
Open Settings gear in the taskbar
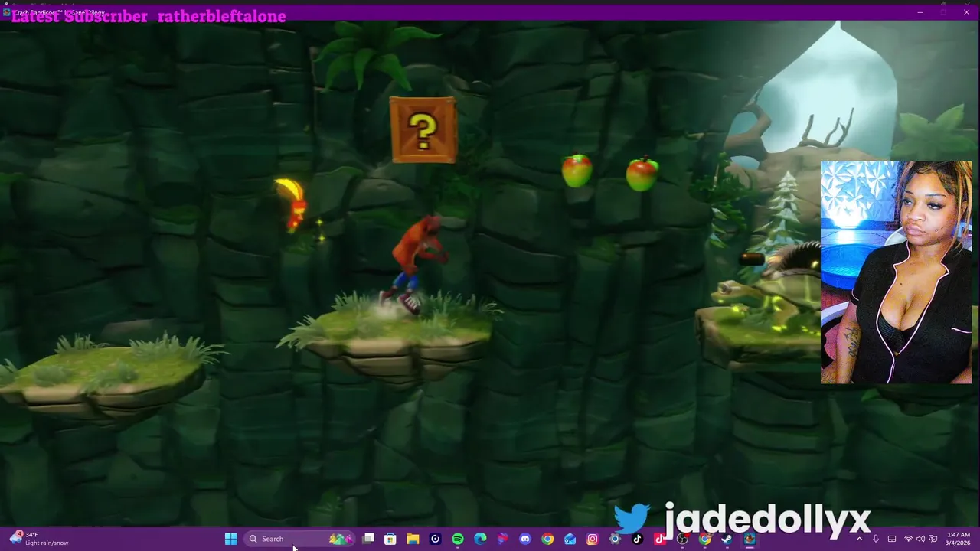click(615, 539)
